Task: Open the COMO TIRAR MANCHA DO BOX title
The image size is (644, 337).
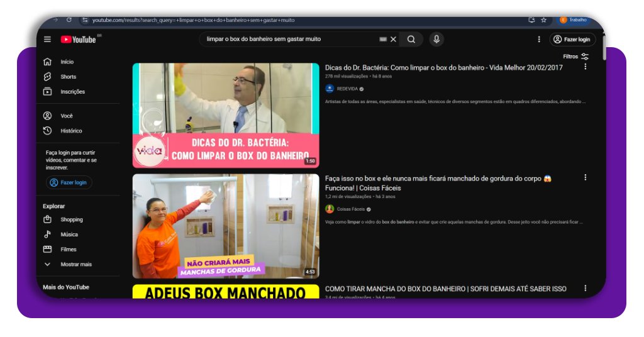Action: [446, 289]
